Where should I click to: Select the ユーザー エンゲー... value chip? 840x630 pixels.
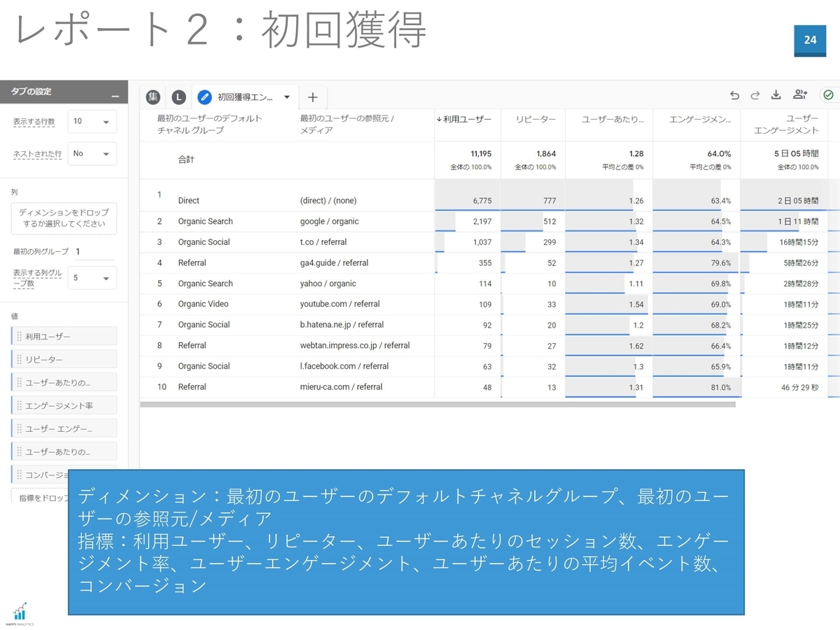click(64, 428)
